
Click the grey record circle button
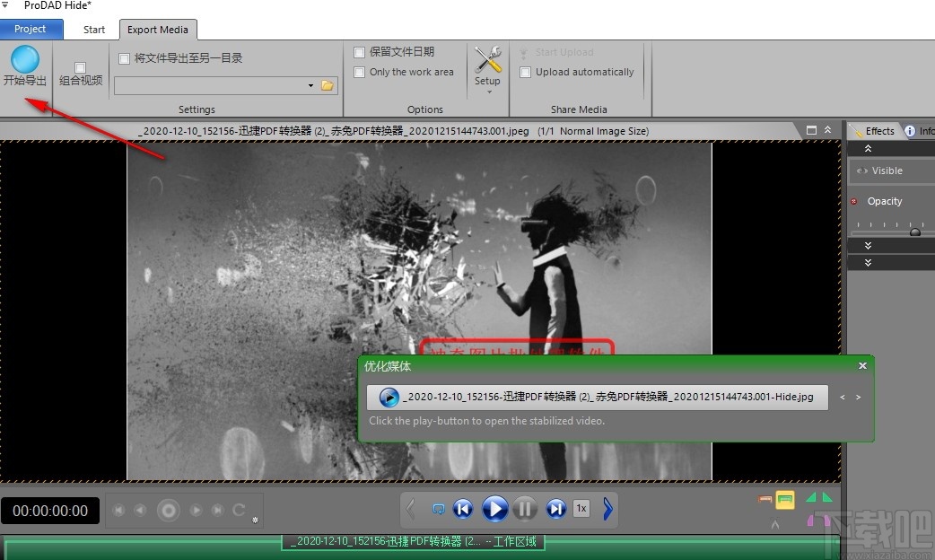click(x=168, y=511)
